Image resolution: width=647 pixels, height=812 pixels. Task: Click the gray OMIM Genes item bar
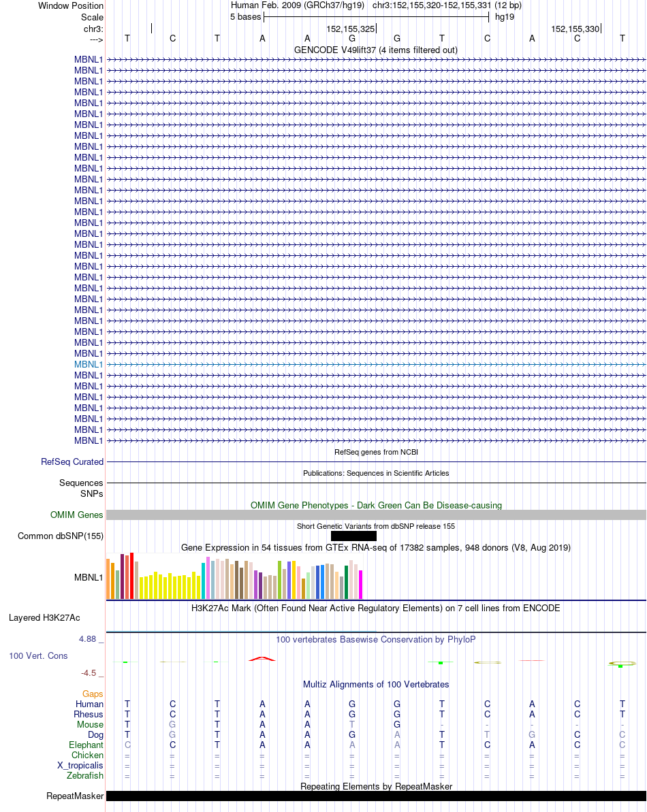coord(376,515)
